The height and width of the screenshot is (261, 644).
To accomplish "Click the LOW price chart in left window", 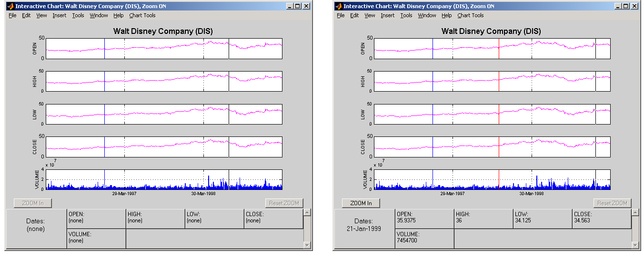I will click(x=164, y=114).
